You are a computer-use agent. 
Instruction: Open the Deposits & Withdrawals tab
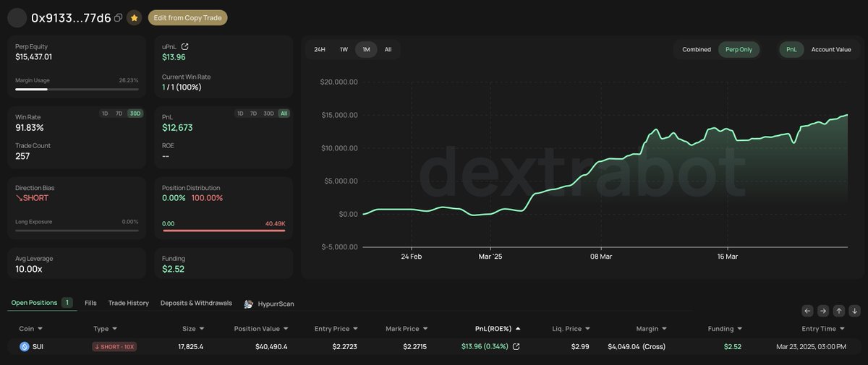(196, 303)
